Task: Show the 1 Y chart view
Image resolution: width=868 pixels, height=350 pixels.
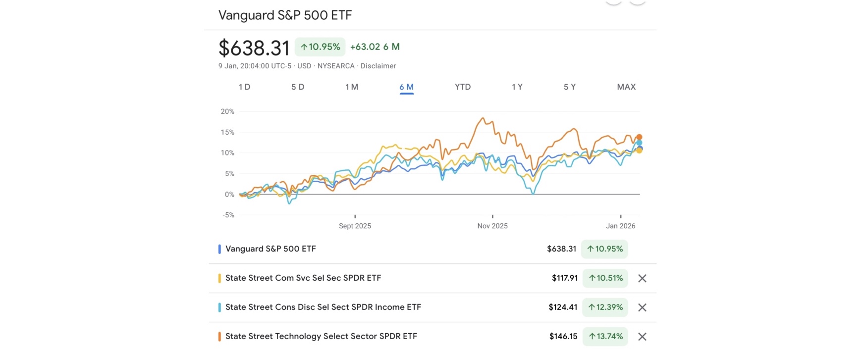Action: tap(517, 87)
